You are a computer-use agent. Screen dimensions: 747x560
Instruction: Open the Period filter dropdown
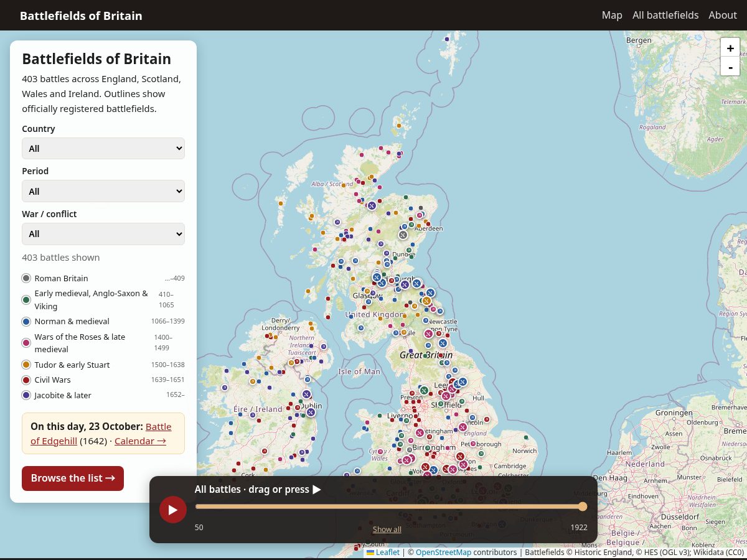tap(103, 191)
